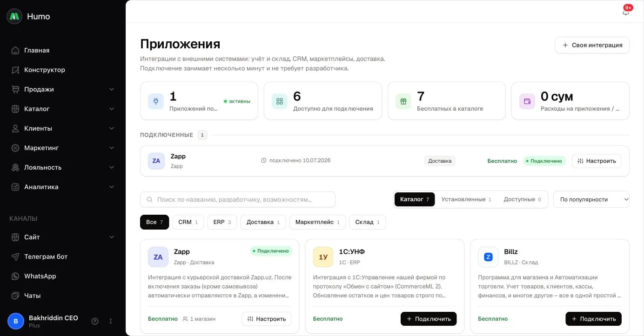Filter apps by Маркетплейс category
Viewport: 644px width, 336px height.
pos(317,222)
